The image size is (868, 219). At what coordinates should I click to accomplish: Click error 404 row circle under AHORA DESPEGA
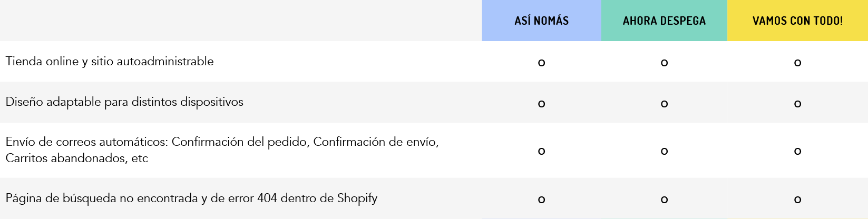click(664, 200)
